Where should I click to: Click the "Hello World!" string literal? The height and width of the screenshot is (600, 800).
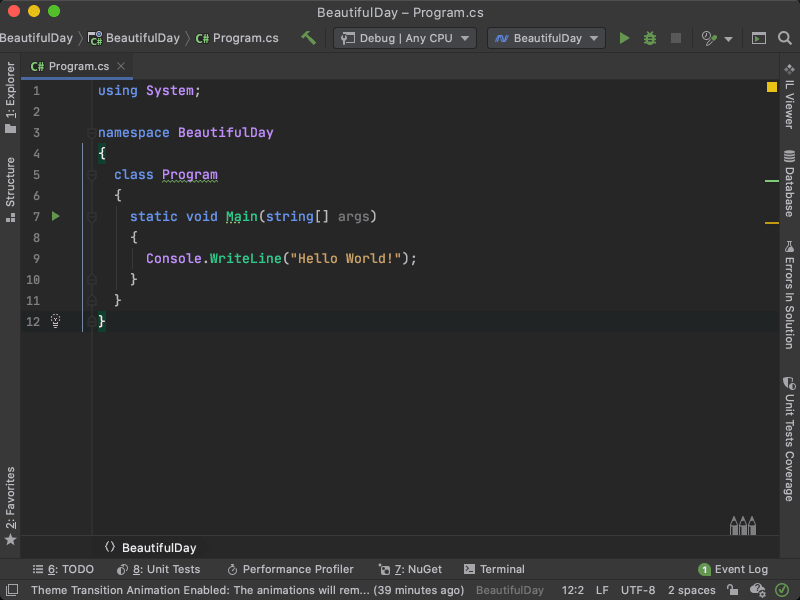point(346,259)
